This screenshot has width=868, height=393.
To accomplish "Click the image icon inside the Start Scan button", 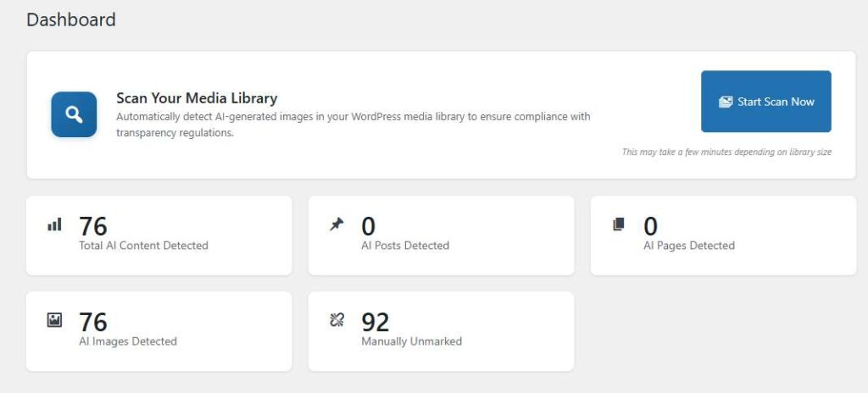I will pos(726,102).
